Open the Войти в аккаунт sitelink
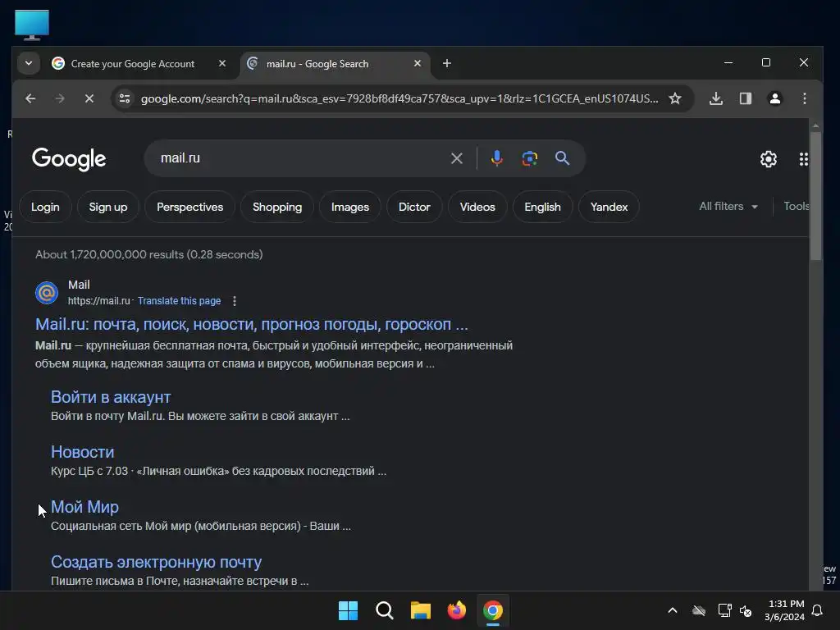Image resolution: width=840 pixels, height=630 pixels. click(111, 397)
